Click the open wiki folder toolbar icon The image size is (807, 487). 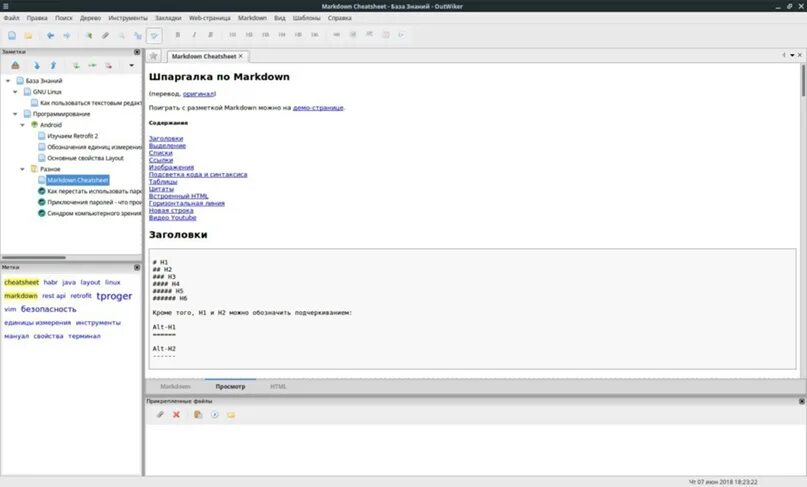click(x=28, y=36)
